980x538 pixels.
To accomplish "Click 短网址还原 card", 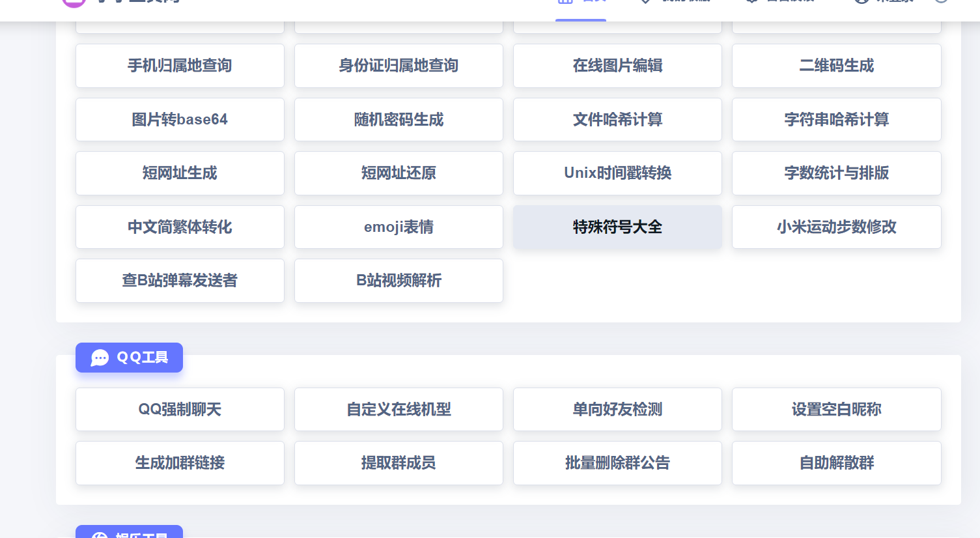I will click(x=399, y=173).
